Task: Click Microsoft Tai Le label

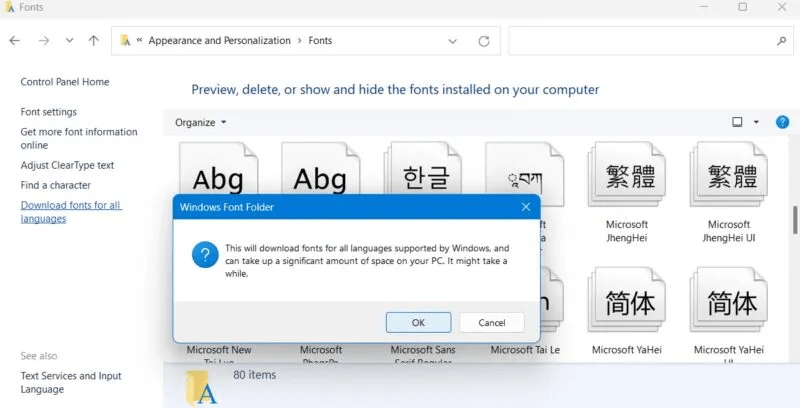Action: coord(525,350)
